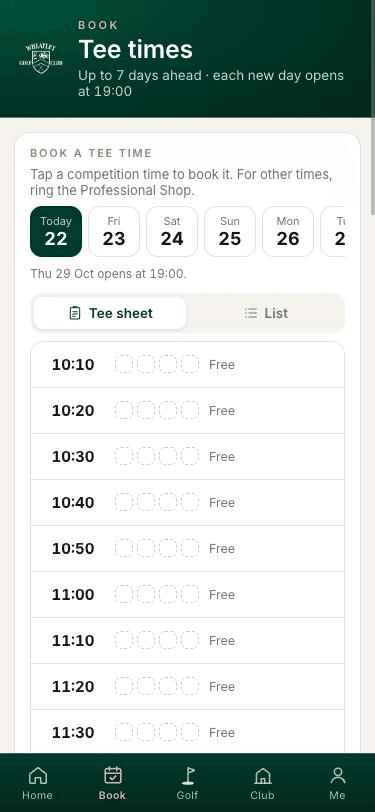This screenshot has width=375, height=812.
Task: Select Fri 23 date chip
Action: tap(114, 231)
